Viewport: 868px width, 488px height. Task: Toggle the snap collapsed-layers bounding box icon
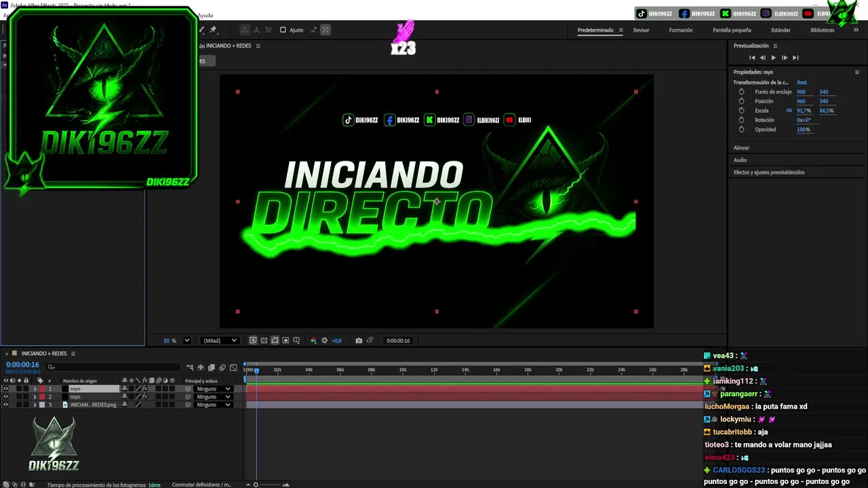tap(325, 30)
